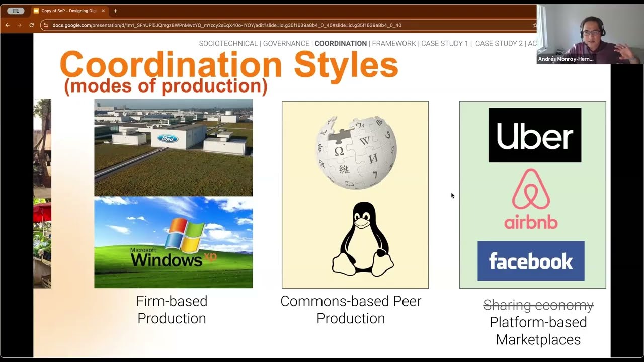Open a new browser tab with plus button
Image resolution: width=644 pixels, height=362 pixels.
[x=115, y=11]
